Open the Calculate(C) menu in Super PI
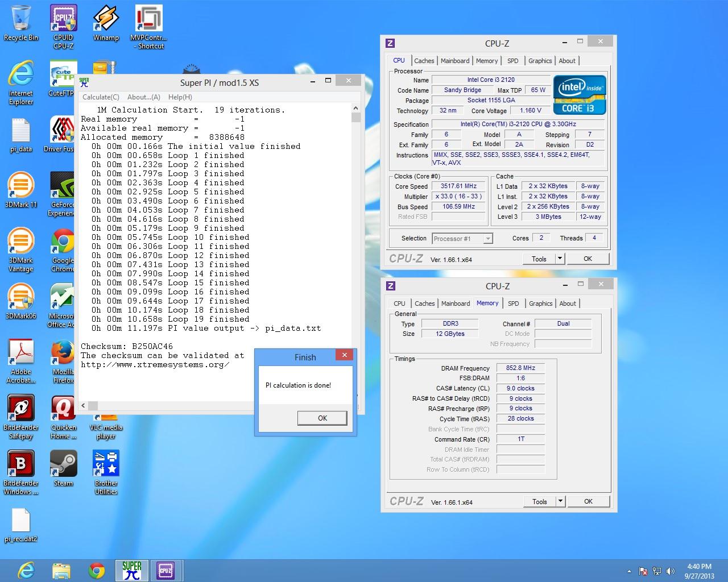This screenshot has height=582, width=728. tap(101, 97)
